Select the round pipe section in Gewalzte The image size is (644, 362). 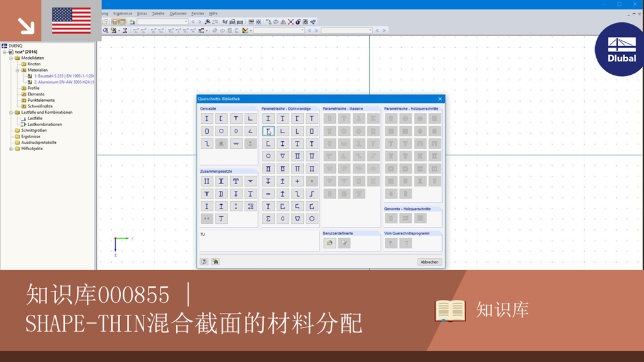(221, 131)
